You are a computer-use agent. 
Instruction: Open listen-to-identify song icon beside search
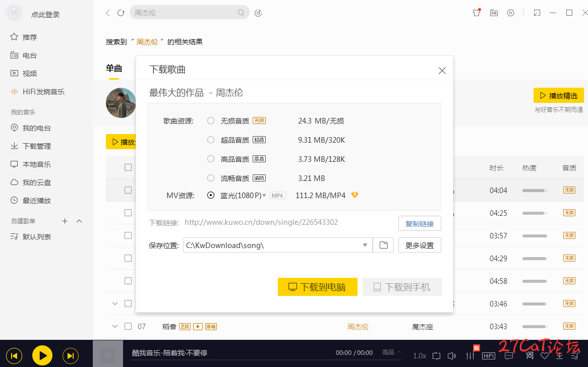pyautogui.click(x=258, y=13)
